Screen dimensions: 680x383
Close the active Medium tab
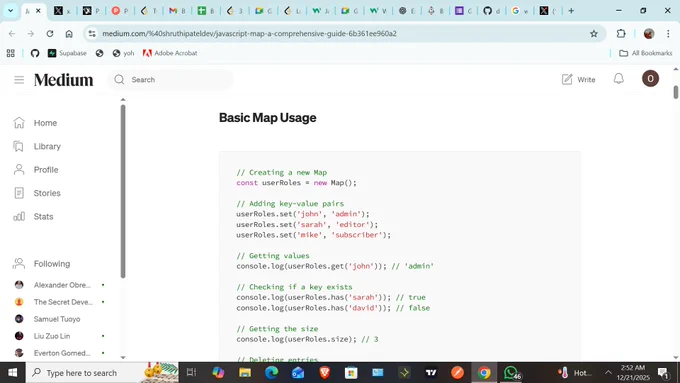(38, 11)
